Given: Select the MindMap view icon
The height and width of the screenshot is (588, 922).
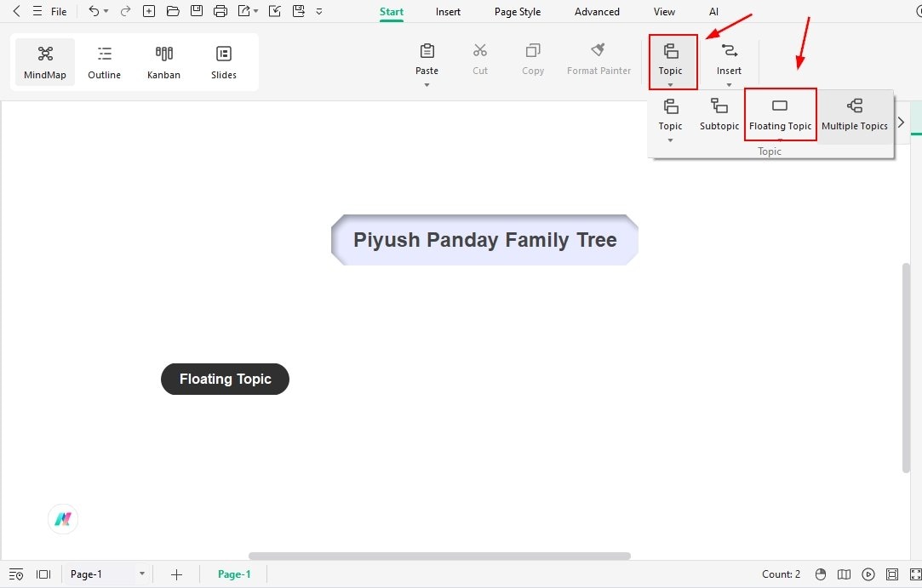Looking at the screenshot, I should 44,61.
